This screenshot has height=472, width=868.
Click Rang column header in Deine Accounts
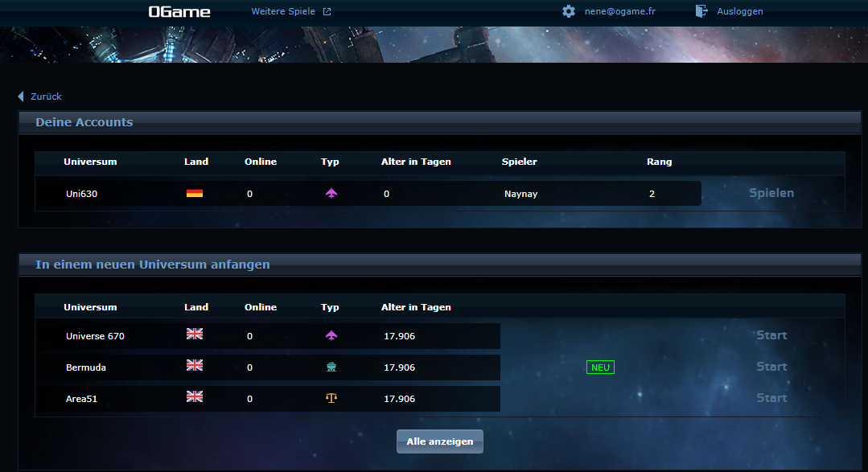[x=659, y=162]
